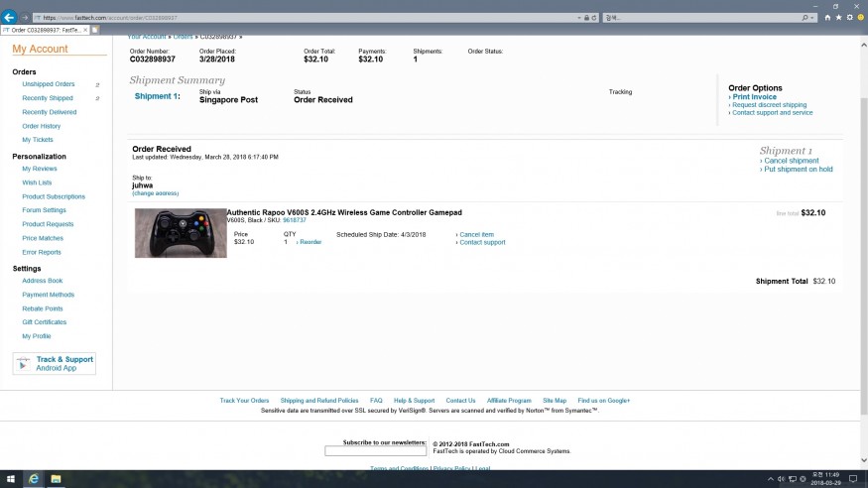This screenshot has height=488, width=868.
Task: Click the newsletter subscription input field
Action: [x=375, y=451]
